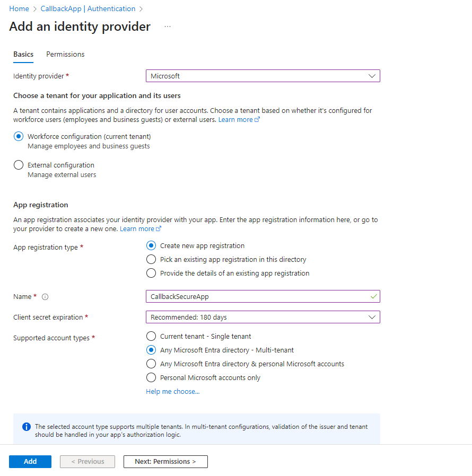The width and height of the screenshot is (472, 476).
Task: Open the Learn more link under App registration
Action: tap(137, 228)
